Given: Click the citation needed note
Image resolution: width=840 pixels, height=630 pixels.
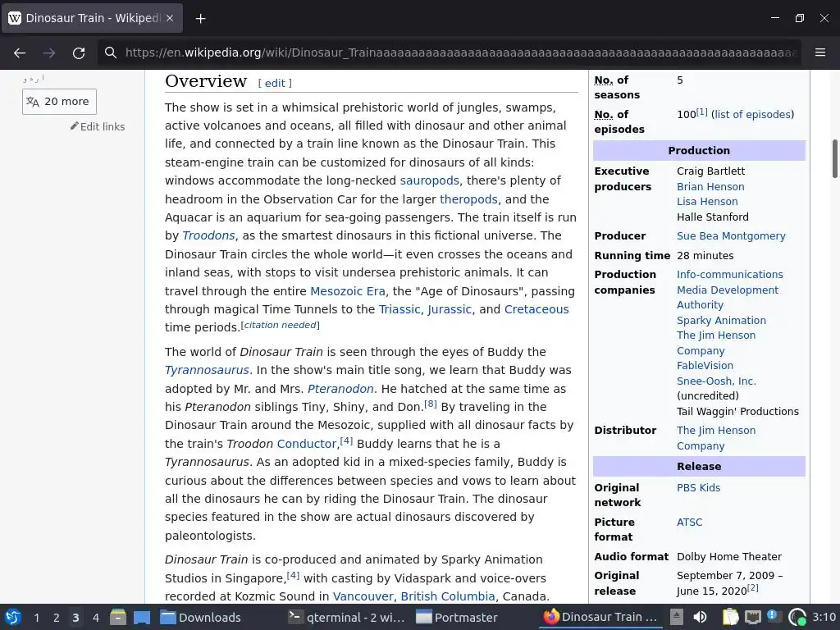Looking at the screenshot, I should click(x=281, y=325).
